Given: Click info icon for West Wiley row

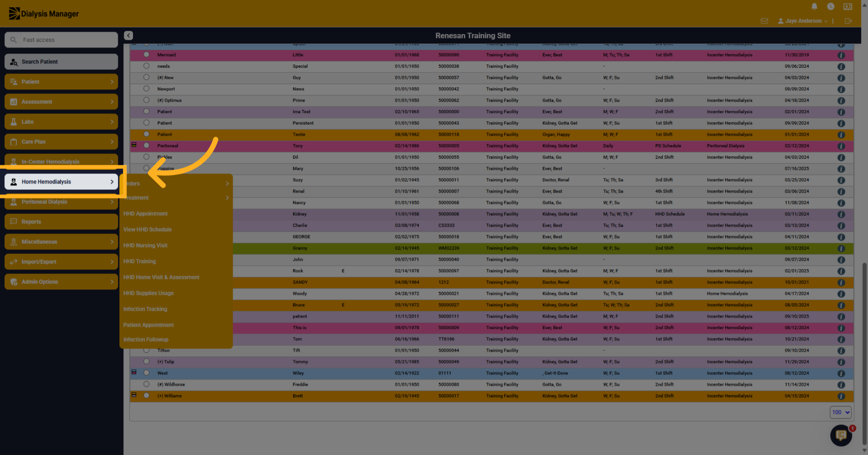Looking at the screenshot, I should tap(841, 373).
